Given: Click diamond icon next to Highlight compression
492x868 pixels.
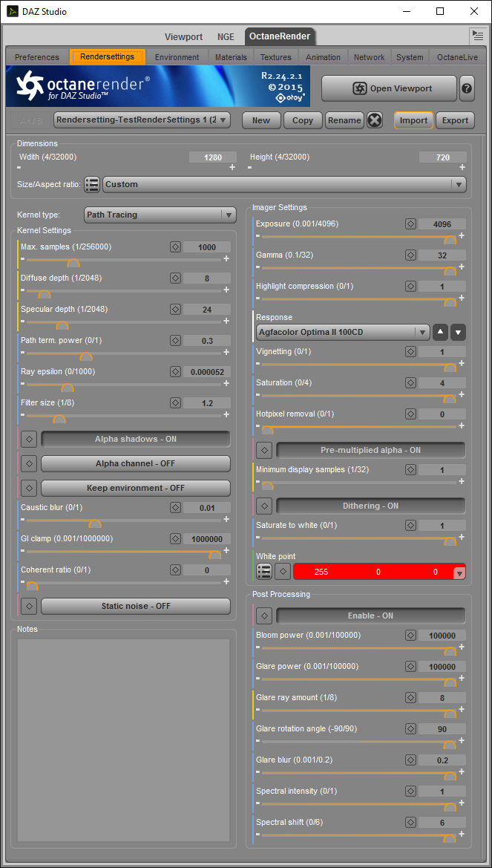Looking at the screenshot, I should coord(410,286).
